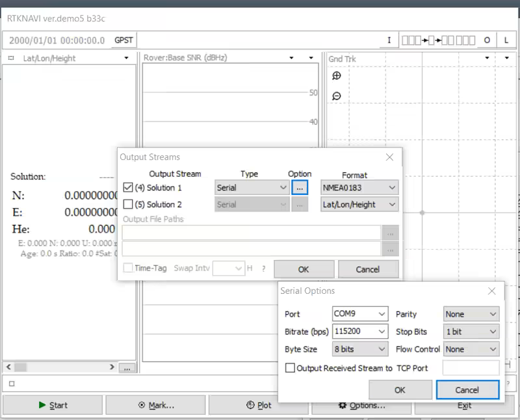Click the TCP Port input field

coord(471,368)
